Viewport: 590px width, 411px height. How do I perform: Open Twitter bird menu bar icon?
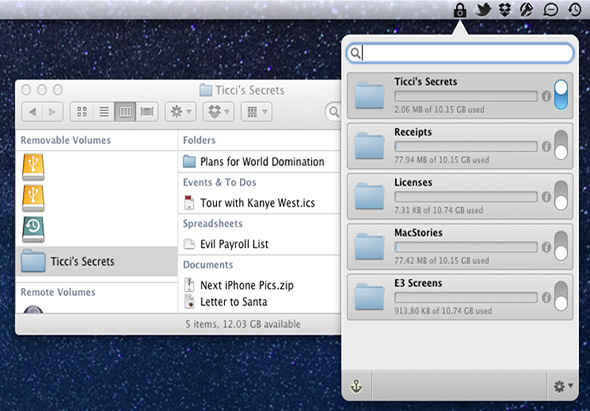pyautogui.click(x=483, y=10)
